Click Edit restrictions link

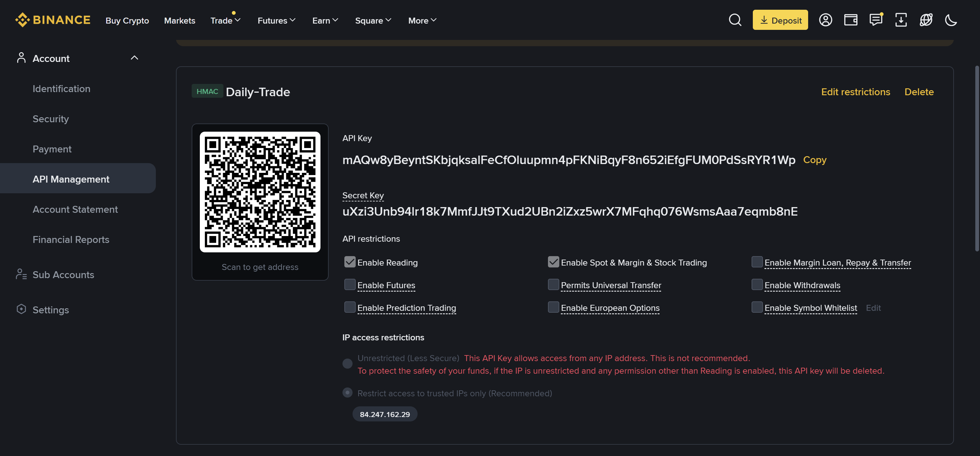[855, 92]
